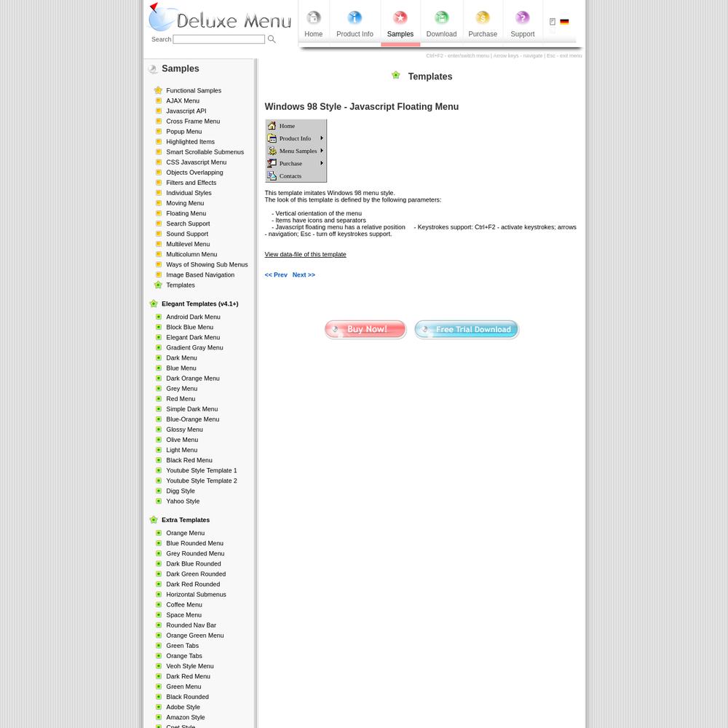The image size is (728, 728).
Task: Open Image Based Navigation link
Action: (x=200, y=274)
